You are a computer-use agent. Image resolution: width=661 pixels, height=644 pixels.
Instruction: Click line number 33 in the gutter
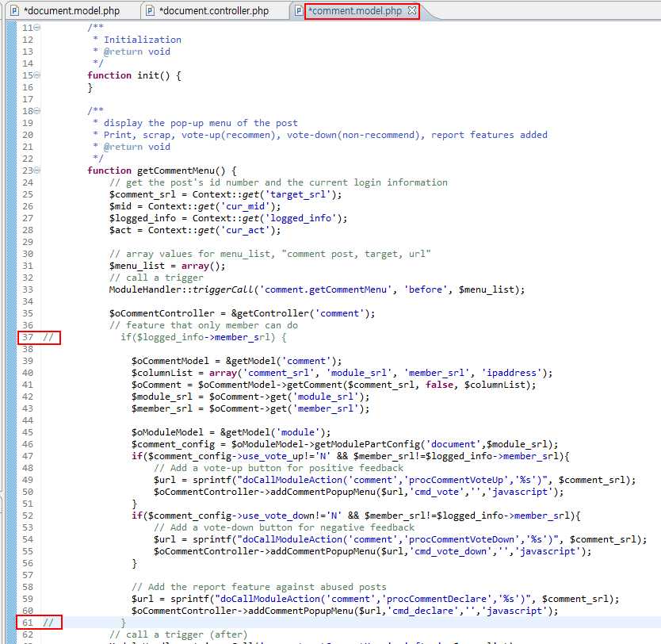(x=28, y=289)
